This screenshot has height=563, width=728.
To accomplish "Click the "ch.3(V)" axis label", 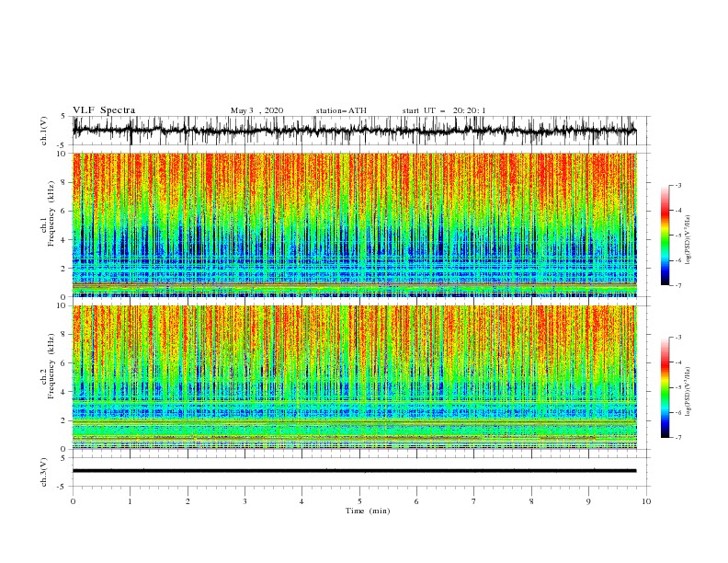I will coord(44,472).
